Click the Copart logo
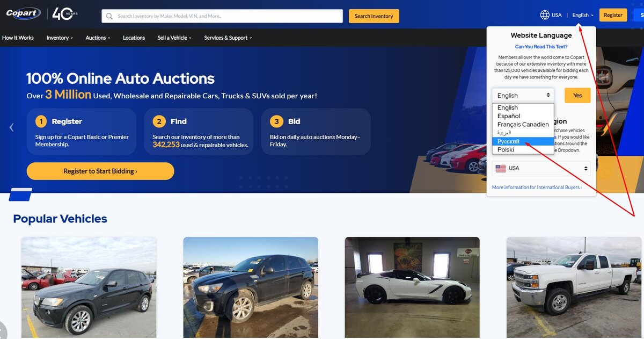This screenshot has width=644, height=339. tap(23, 14)
